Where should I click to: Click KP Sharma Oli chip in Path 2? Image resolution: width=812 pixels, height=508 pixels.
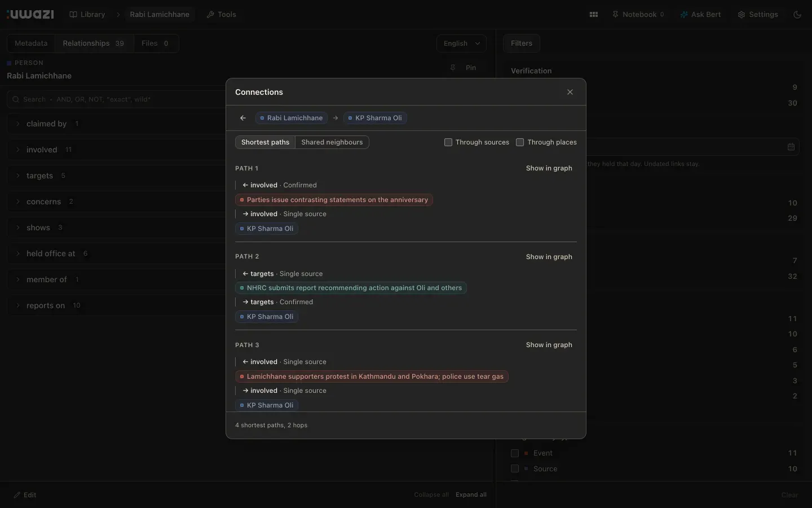(267, 317)
